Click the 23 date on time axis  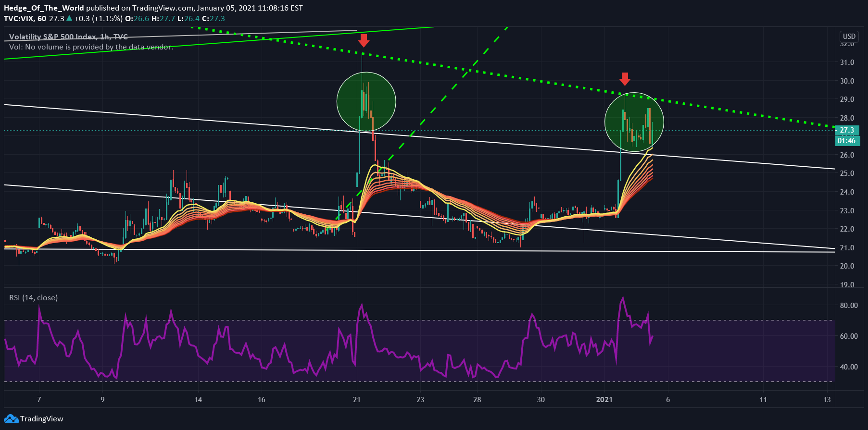(x=420, y=400)
